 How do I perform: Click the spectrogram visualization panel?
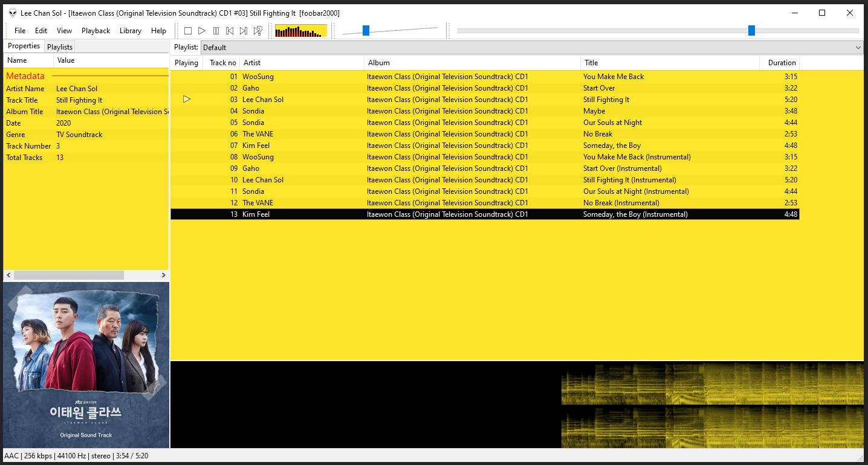click(517, 405)
